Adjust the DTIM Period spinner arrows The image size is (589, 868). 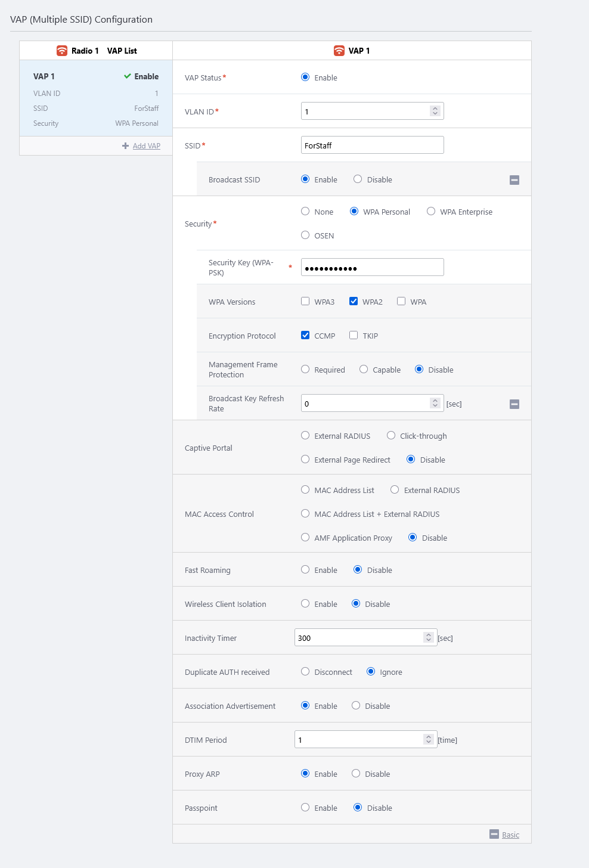coord(428,740)
